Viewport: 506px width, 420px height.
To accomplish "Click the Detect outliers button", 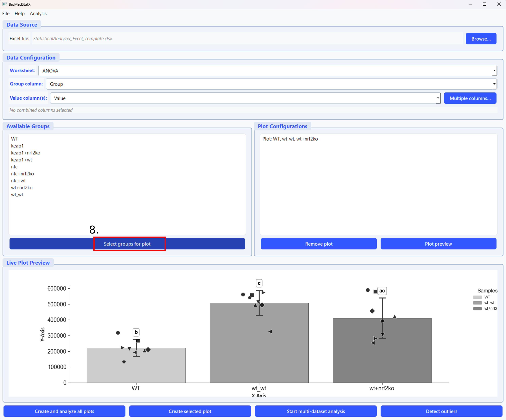I will click(x=441, y=411).
